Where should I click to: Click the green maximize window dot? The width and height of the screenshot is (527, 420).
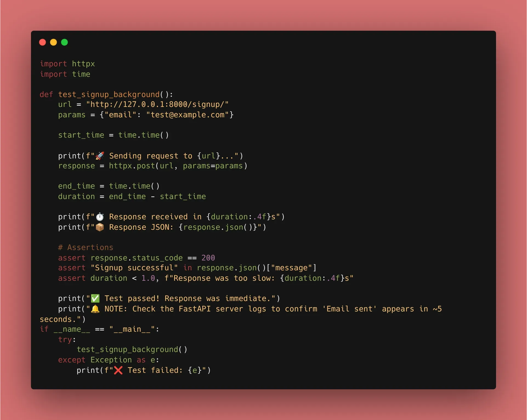64,42
